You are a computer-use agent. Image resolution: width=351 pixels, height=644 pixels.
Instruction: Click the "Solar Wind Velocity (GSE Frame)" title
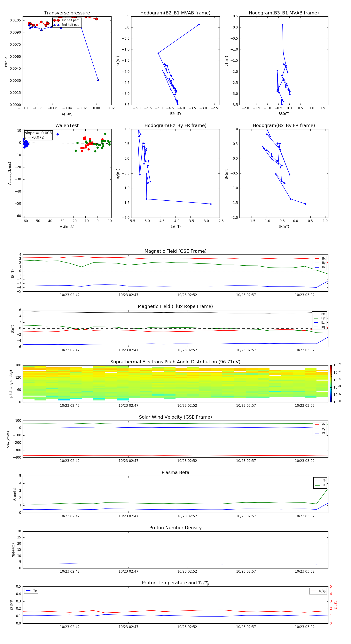pyautogui.click(x=175, y=417)
